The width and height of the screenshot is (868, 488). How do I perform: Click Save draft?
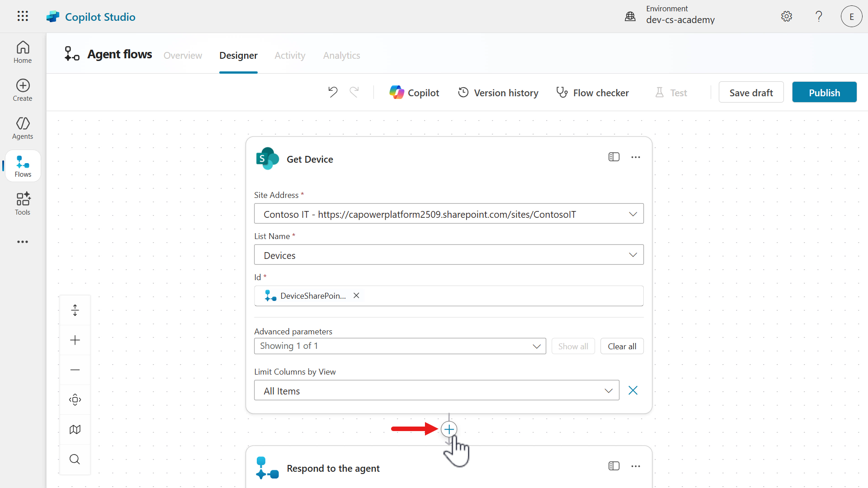(x=751, y=92)
